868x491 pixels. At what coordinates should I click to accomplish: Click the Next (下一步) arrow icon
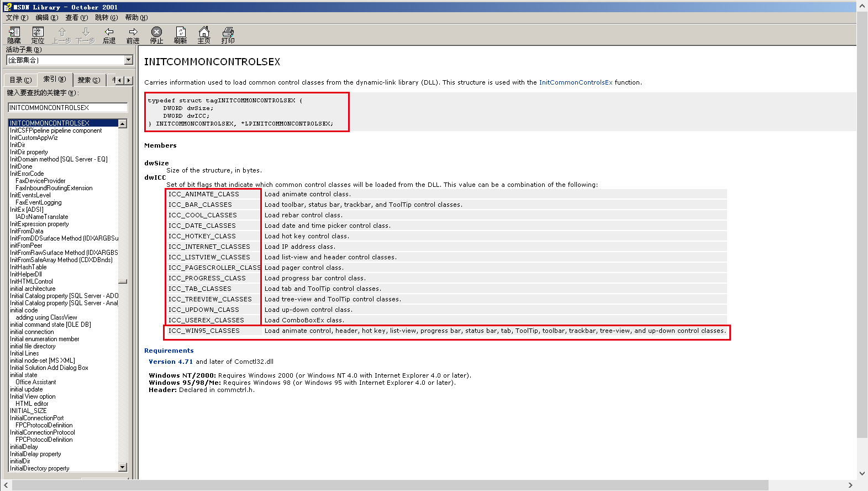86,35
